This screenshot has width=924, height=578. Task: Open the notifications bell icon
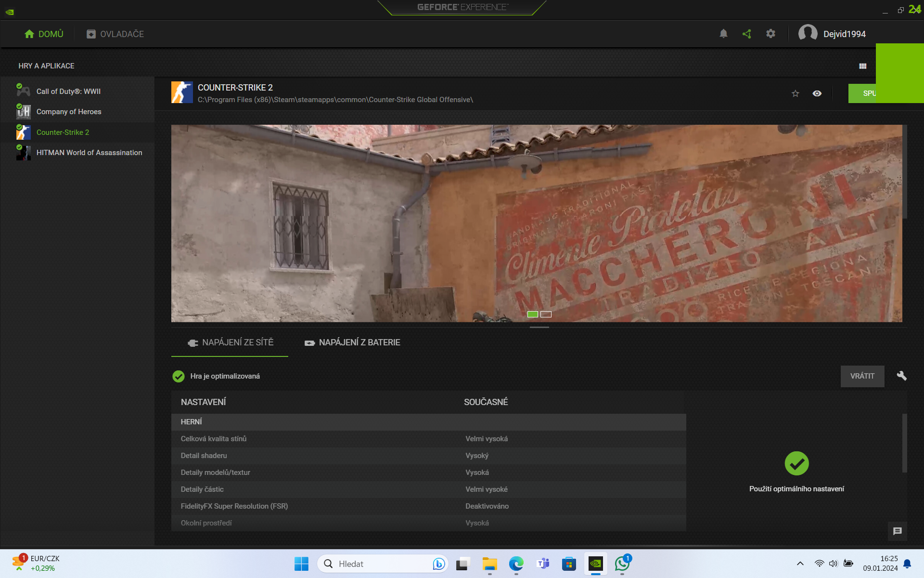pos(723,34)
